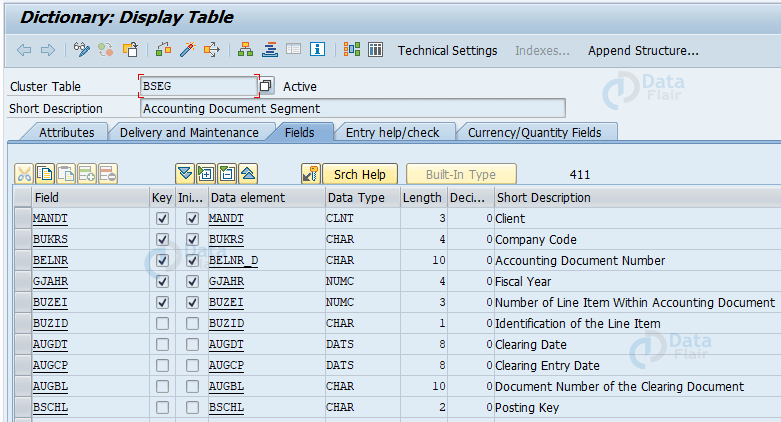Viewport: 781px width, 422px height.
Task: Click the Activate magic wand icon
Action: [x=187, y=50]
